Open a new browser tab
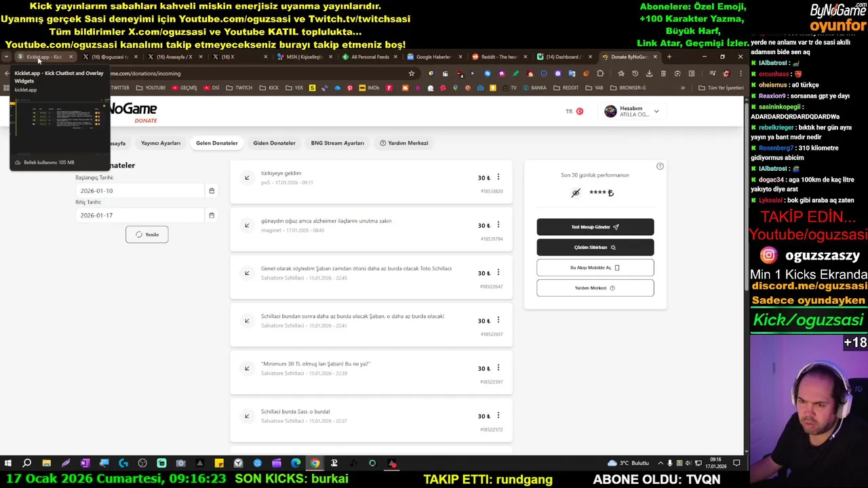This screenshot has height=488, width=868. click(x=669, y=57)
